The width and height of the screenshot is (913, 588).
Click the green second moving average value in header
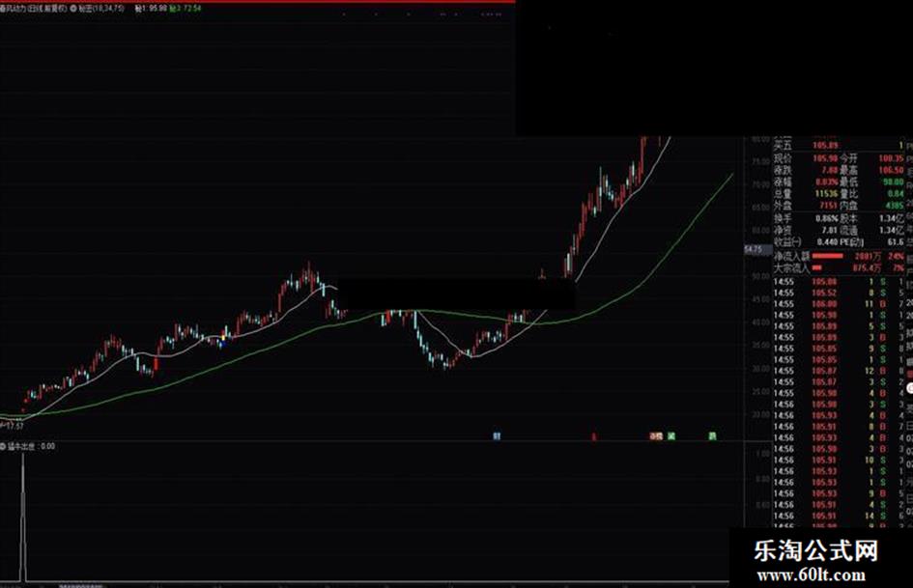click(185, 9)
